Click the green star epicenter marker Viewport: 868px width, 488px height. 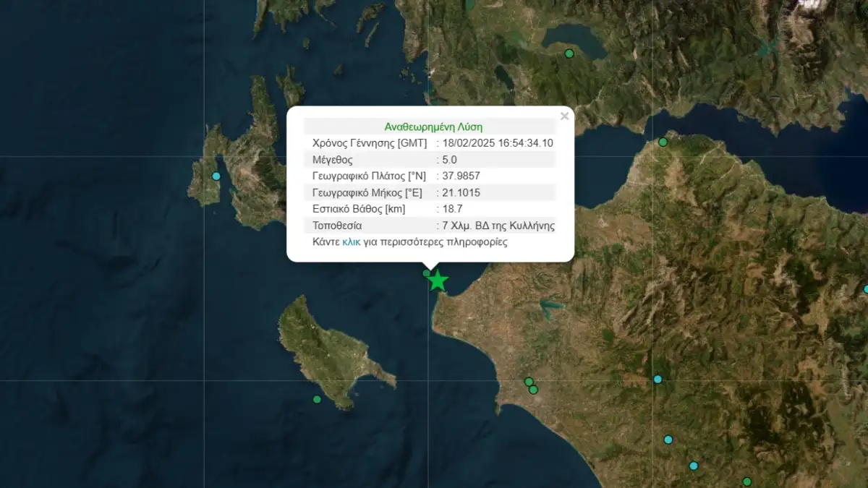[438, 281]
